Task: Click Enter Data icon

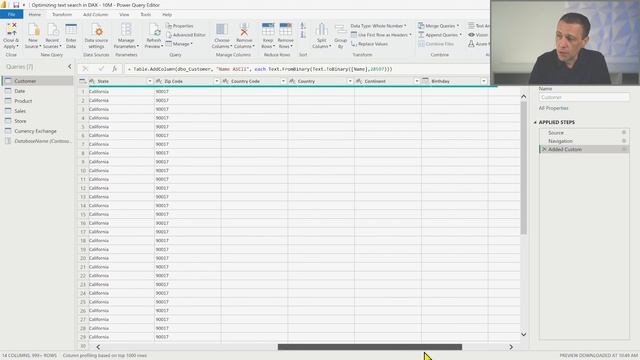Action: [x=71, y=29]
